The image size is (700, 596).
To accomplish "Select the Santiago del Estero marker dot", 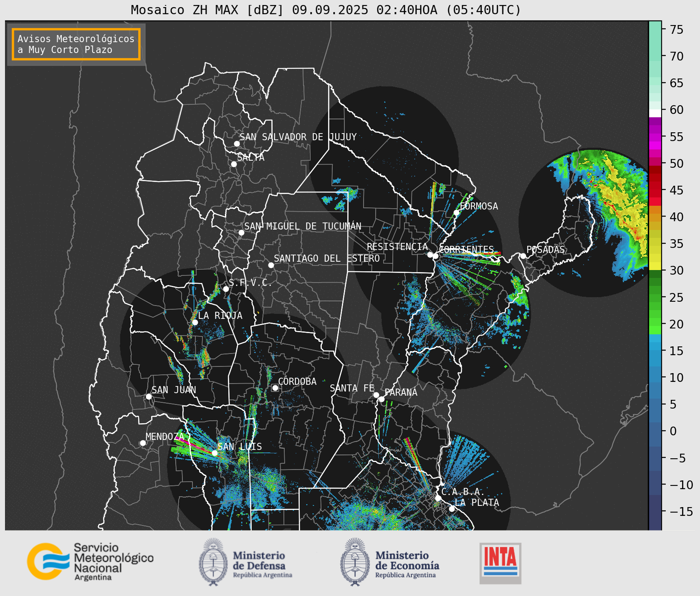I will click(x=271, y=265).
